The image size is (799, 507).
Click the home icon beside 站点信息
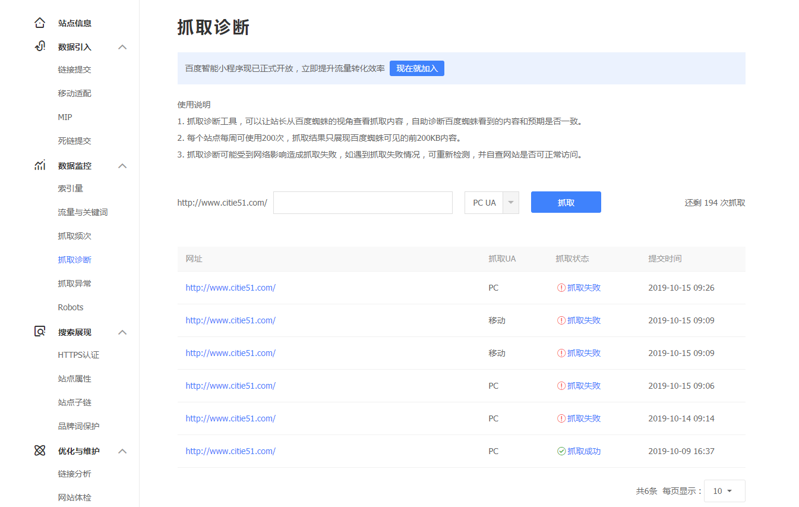(x=40, y=23)
